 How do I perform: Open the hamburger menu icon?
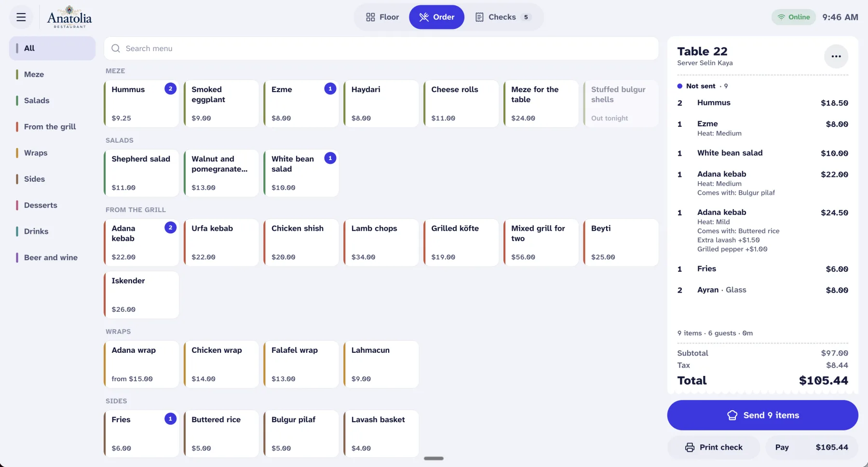point(21,17)
